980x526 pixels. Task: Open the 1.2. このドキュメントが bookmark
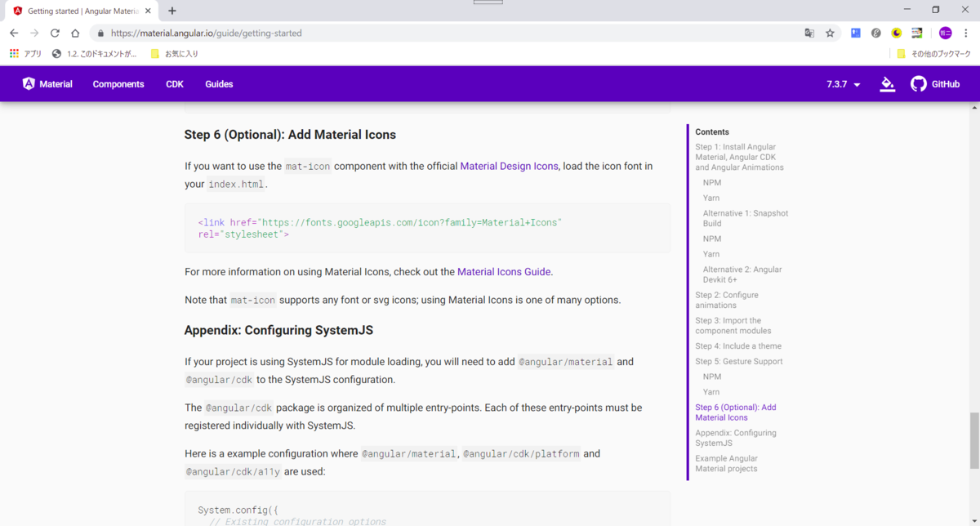[95, 54]
